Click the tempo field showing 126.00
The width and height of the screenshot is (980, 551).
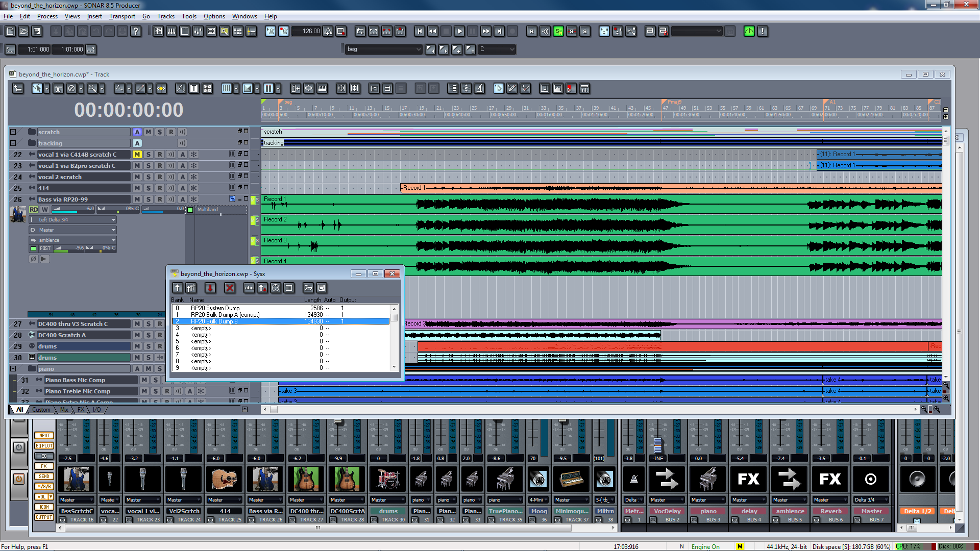tap(307, 31)
